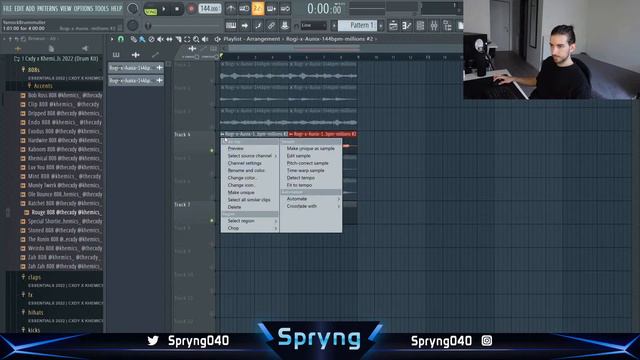The width and height of the screenshot is (640, 360).
Task: Open the PATTERNS menu
Action: [48, 8]
